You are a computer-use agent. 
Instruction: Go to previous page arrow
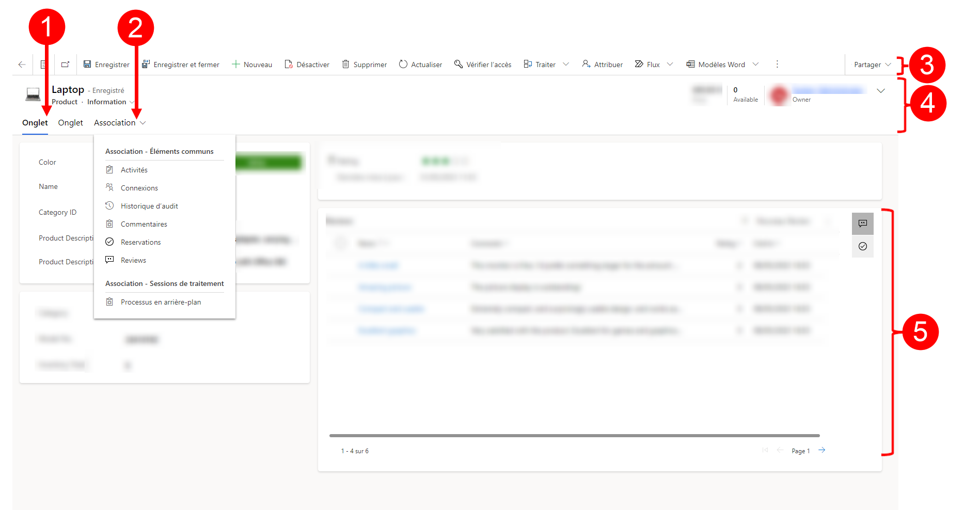coord(780,451)
